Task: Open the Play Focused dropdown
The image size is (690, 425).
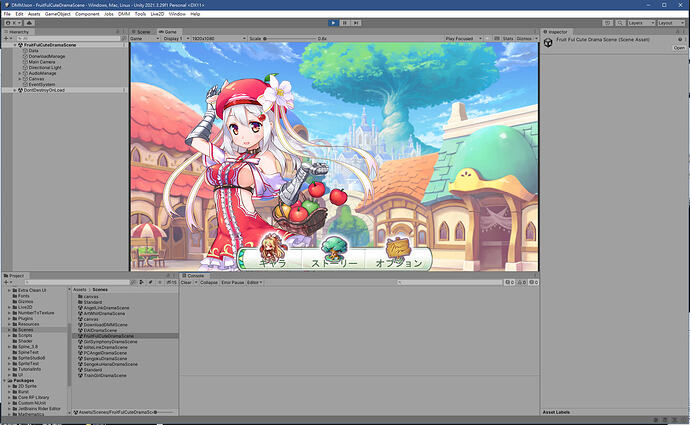Action: [x=462, y=39]
